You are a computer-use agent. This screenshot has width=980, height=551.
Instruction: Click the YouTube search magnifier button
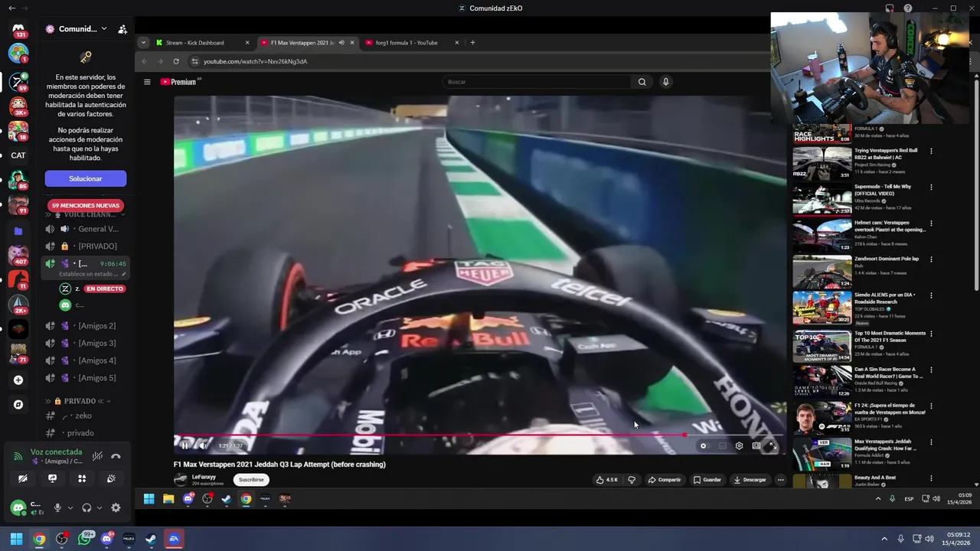(x=642, y=82)
